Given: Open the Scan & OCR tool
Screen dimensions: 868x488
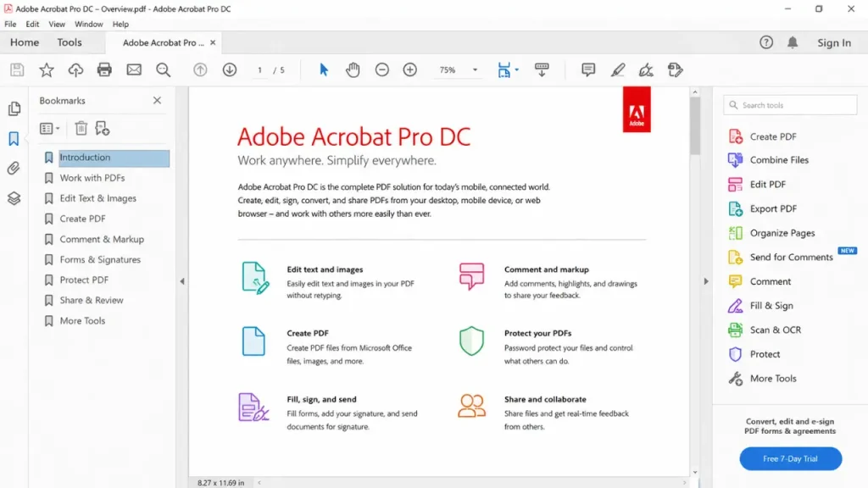Looking at the screenshot, I should 765,330.
